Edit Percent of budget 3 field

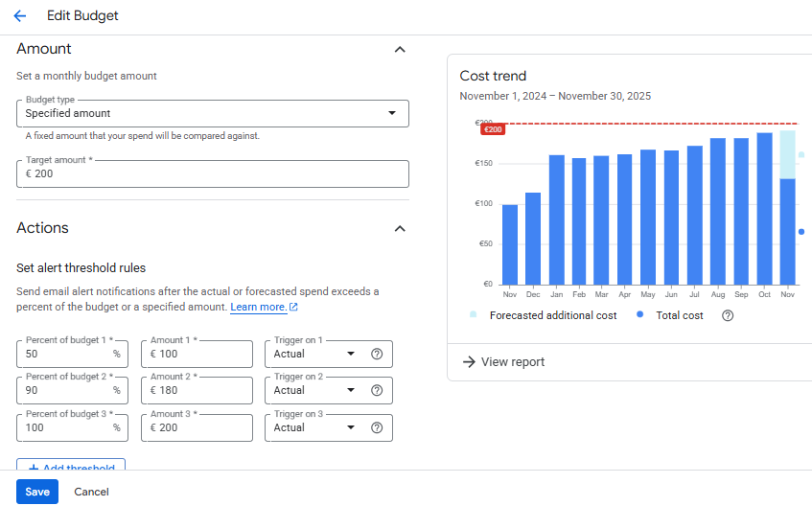click(x=72, y=427)
